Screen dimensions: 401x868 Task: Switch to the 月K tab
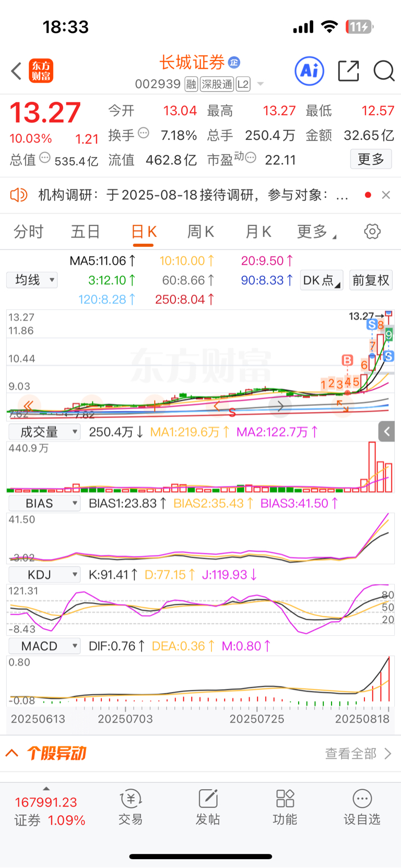point(258,231)
